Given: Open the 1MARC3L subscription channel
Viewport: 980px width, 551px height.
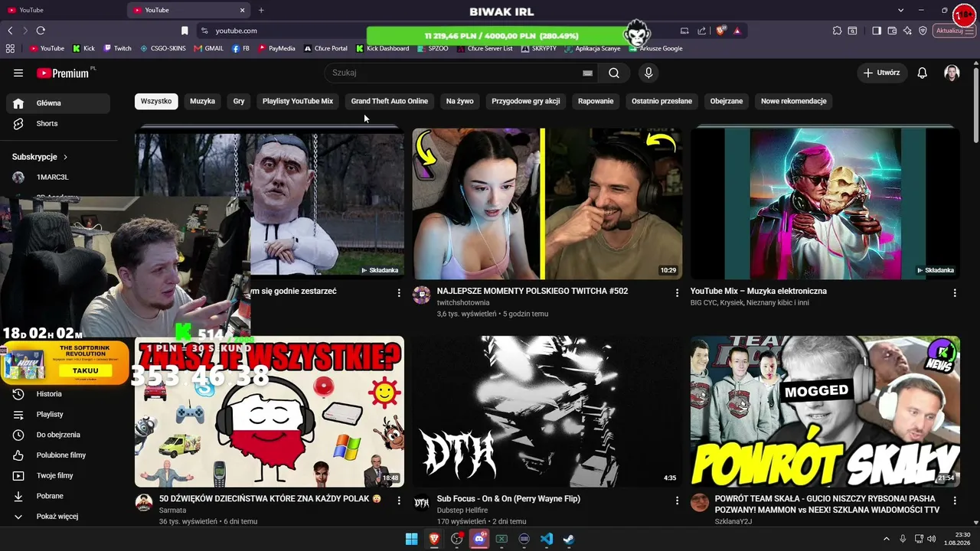Looking at the screenshot, I should [58, 178].
